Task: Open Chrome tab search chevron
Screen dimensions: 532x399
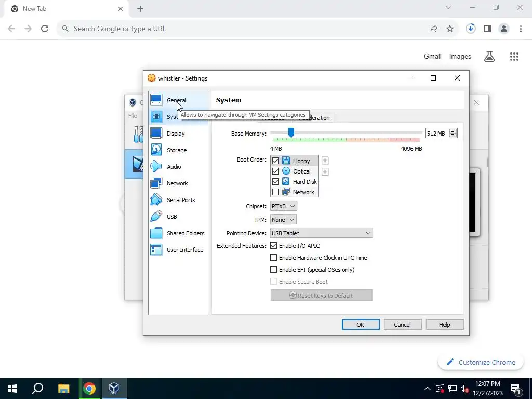Action: pyautogui.click(x=448, y=7)
